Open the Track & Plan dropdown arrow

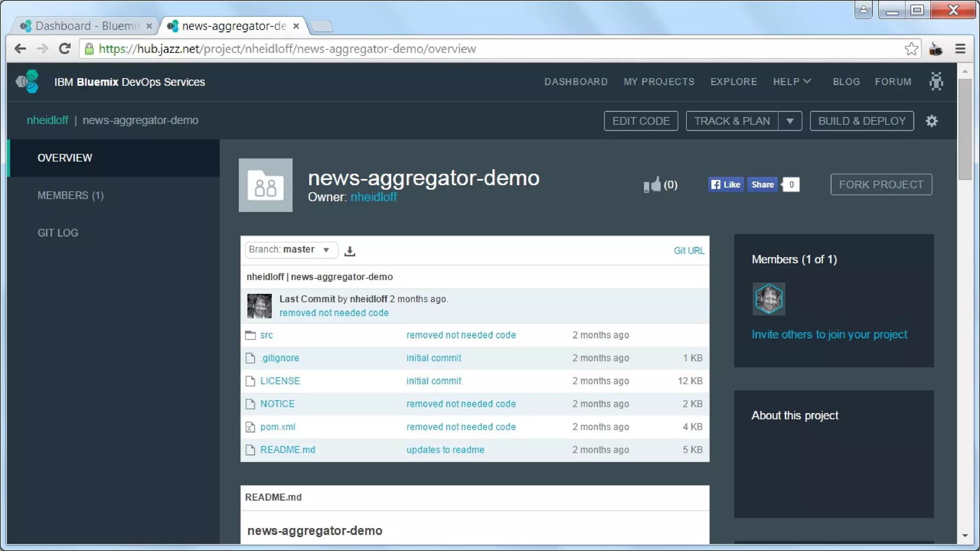790,121
